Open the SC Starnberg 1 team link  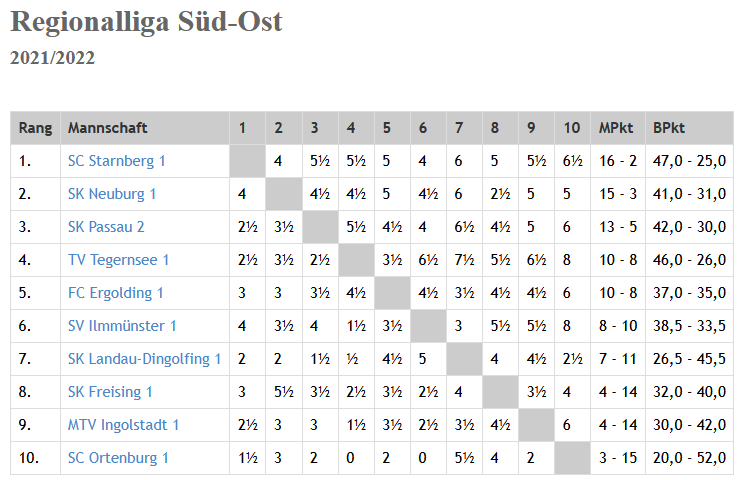[116, 161]
